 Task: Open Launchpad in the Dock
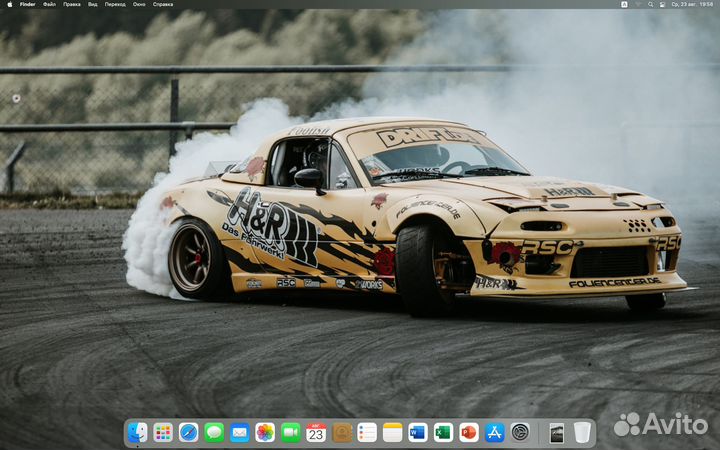(163, 433)
